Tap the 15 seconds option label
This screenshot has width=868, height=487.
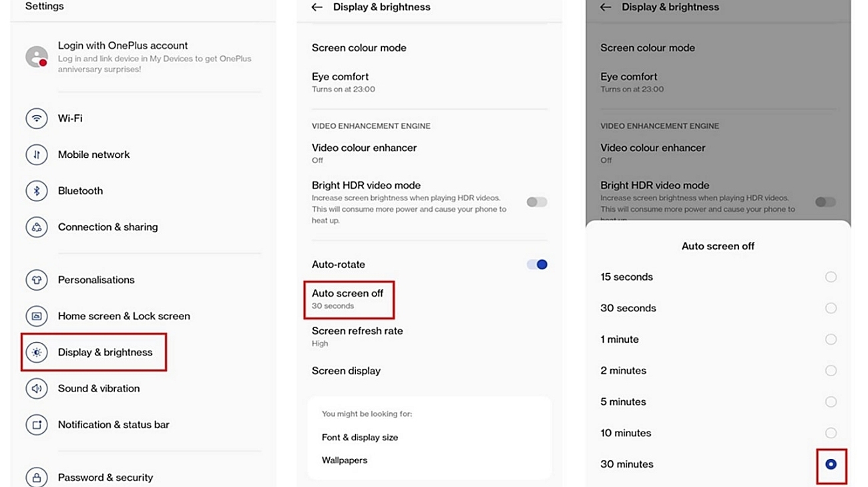click(x=626, y=277)
